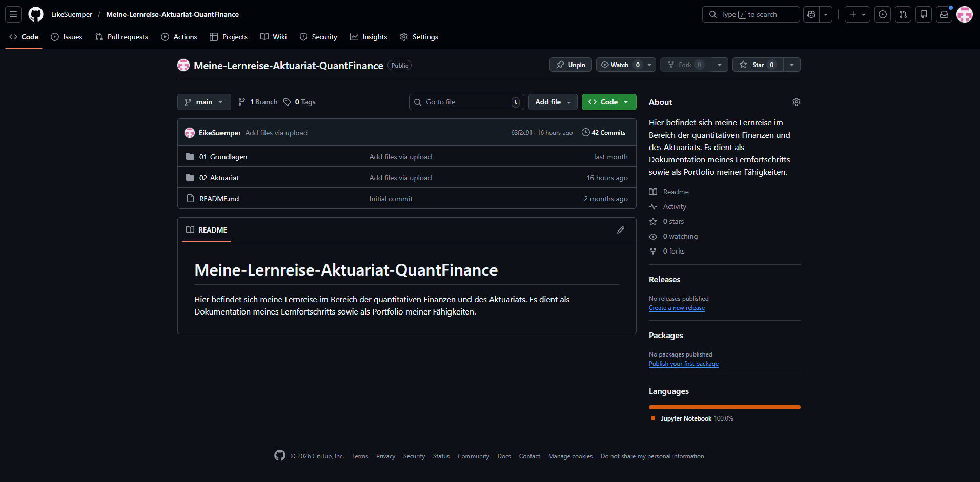Open the pull requests icon in header
This screenshot has height=482, width=980.
(903, 14)
